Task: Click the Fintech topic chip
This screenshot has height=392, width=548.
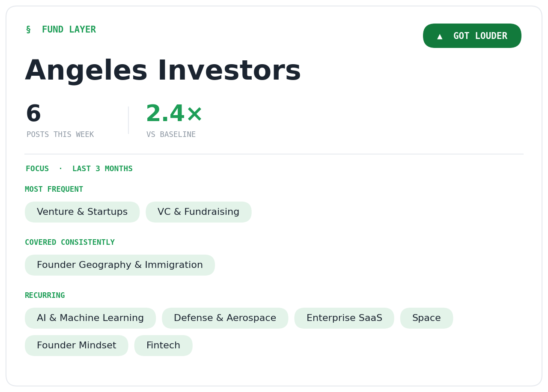Action: click(164, 346)
